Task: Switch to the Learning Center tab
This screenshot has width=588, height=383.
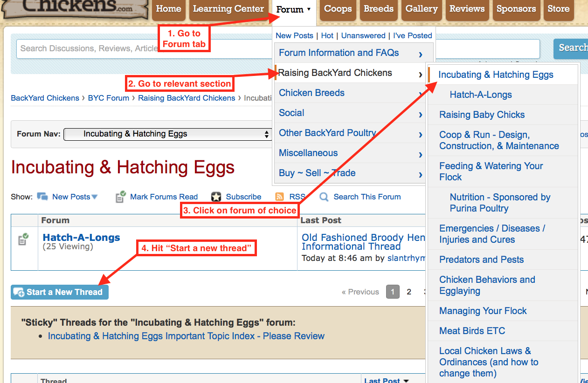Action: click(x=228, y=9)
